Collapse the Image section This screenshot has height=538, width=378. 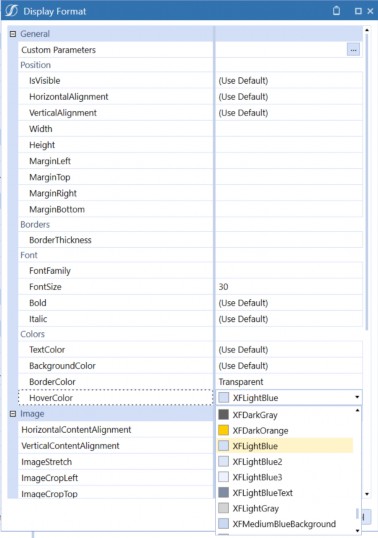pos(13,414)
